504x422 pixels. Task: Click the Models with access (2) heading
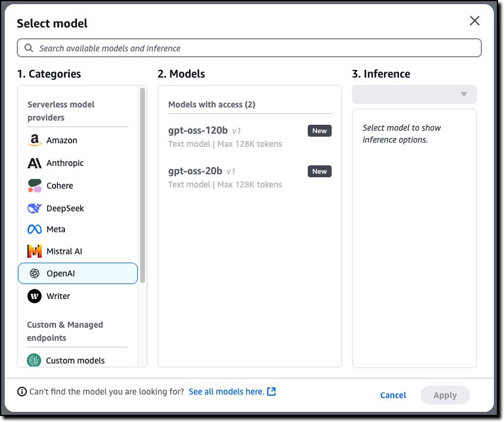tap(212, 104)
